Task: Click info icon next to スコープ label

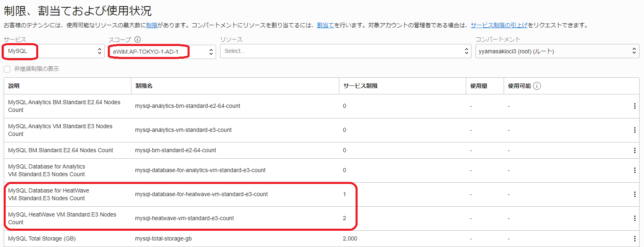Action: coord(138,39)
